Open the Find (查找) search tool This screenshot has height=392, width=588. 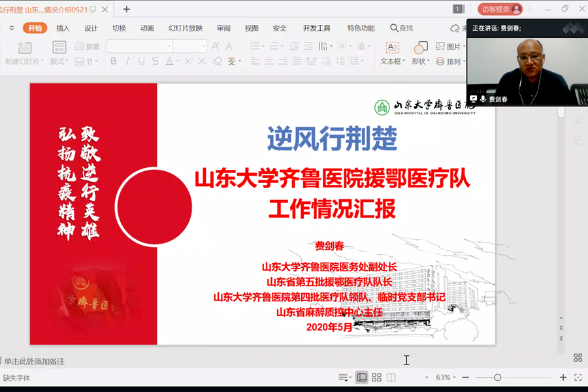point(402,28)
